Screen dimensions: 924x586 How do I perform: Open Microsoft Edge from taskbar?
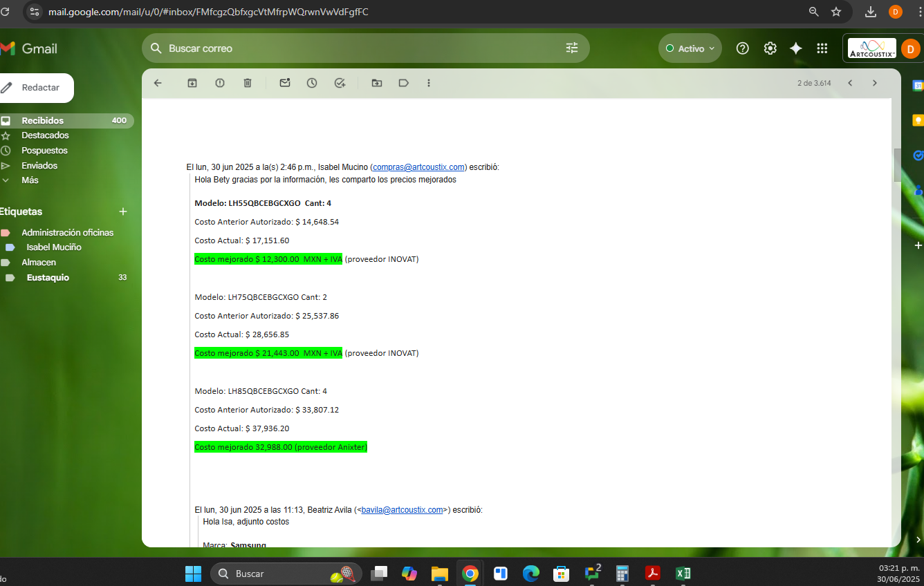pyautogui.click(x=531, y=574)
